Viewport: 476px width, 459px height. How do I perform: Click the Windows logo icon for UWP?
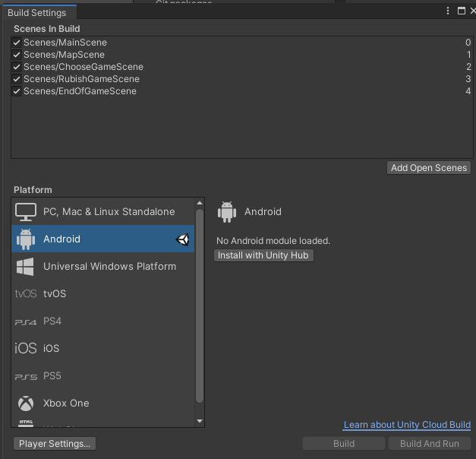click(25, 267)
